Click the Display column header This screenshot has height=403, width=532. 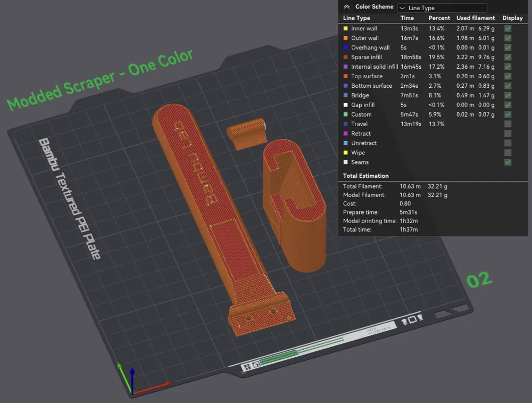pos(512,18)
